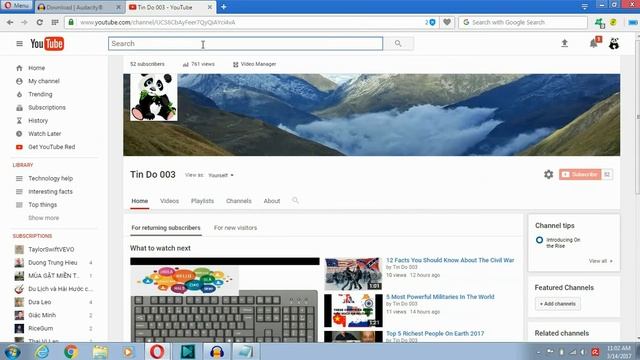Switch to the Channels tab
This screenshot has height=360, width=640.
[x=239, y=201]
